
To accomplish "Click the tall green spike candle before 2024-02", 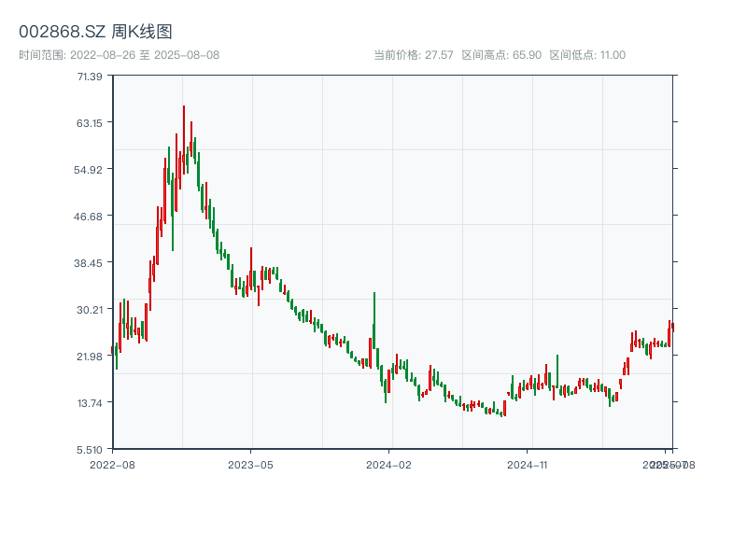I will (x=374, y=320).
